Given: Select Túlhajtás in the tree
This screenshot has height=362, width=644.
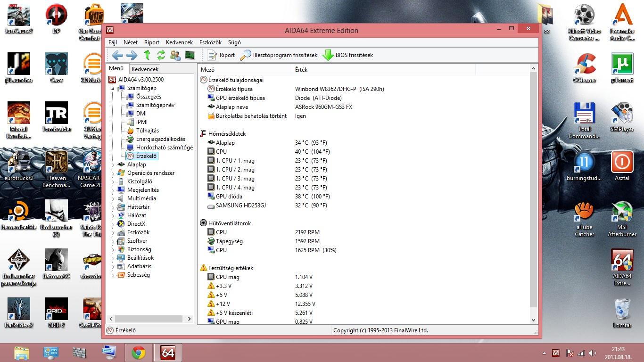Looking at the screenshot, I should pyautogui.click(x=148, y=131).
